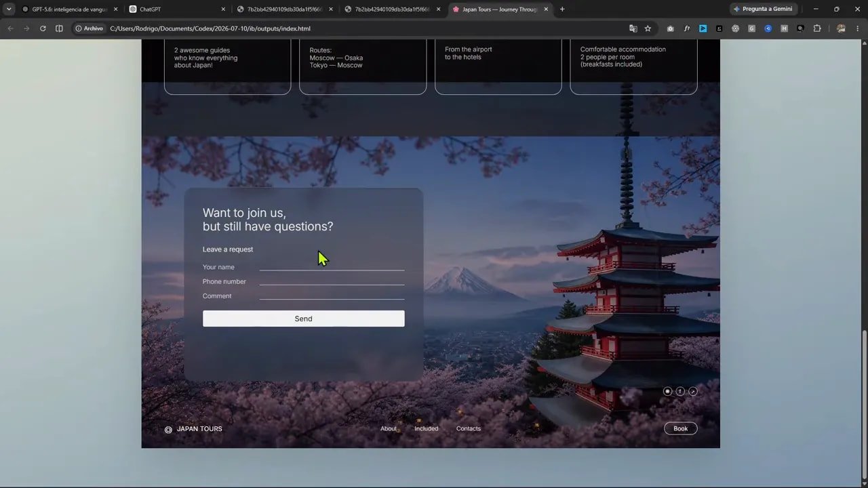This screenshot has width=868, height=488.
Task: Open the Included footer link
Action: 427,428
